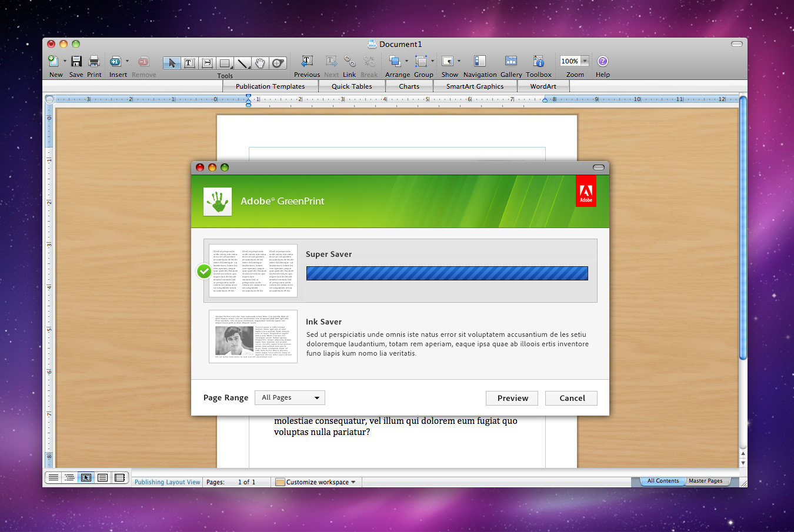Click the GreenPrint hand logo
This screenshot has height=532, width=794.
point(218,202)
